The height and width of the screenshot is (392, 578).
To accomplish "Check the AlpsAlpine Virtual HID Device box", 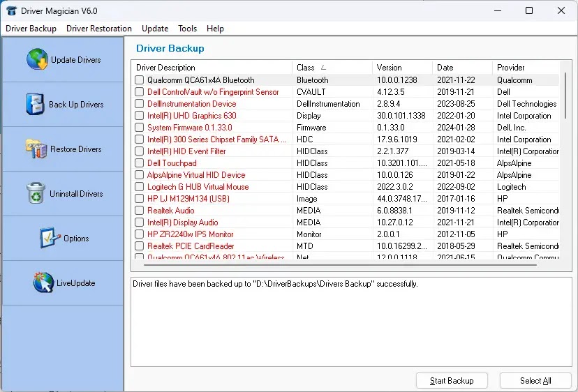I will pyautogui.click(x=139, y=174).
